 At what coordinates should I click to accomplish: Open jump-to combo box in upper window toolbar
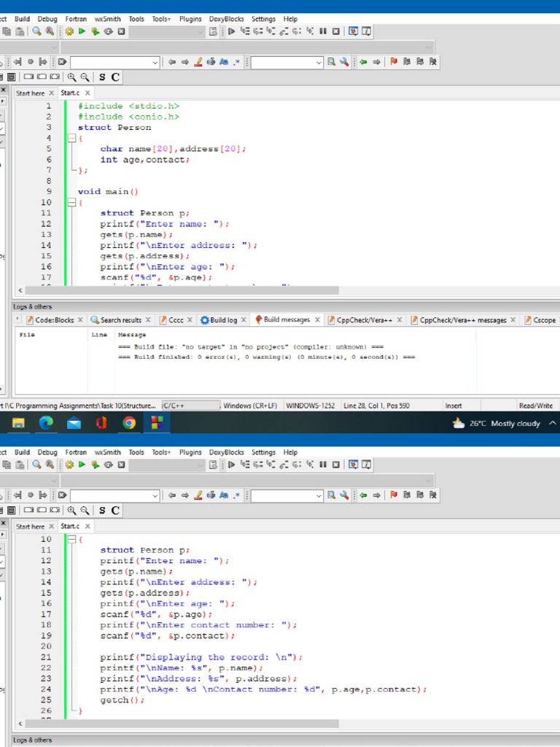tap(114, 63)
